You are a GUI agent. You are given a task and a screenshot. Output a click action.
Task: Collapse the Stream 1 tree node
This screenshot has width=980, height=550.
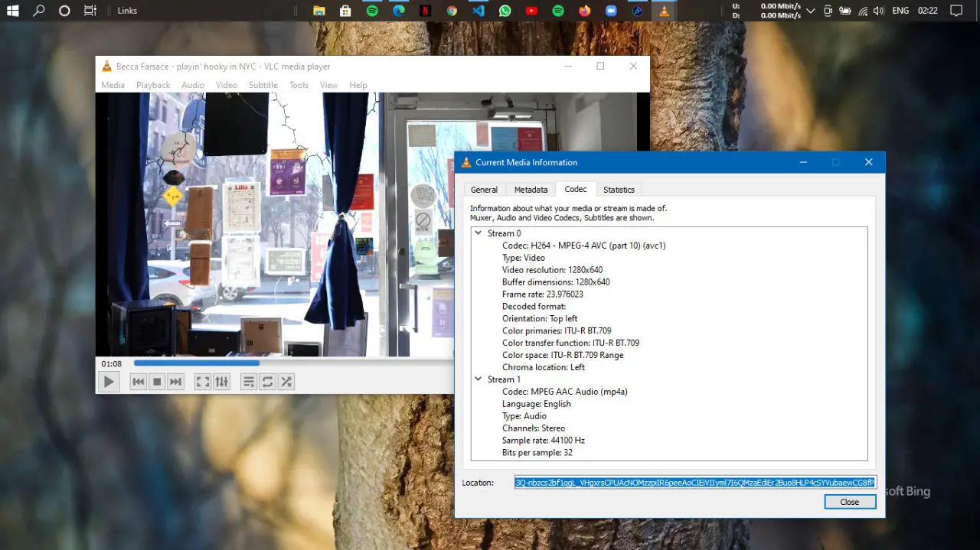pos(479,379)
